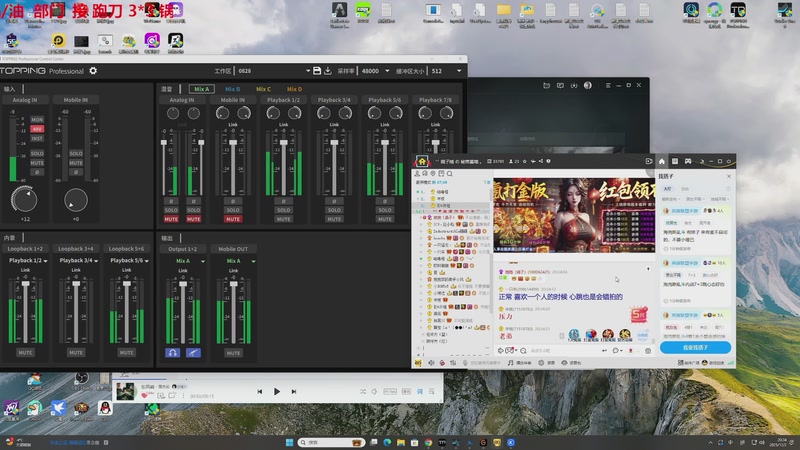Click the save workspace disk icon
Image resolution: width=800 pixels, height=450 pixels.
pyautogui.click(x=316, y=71)
